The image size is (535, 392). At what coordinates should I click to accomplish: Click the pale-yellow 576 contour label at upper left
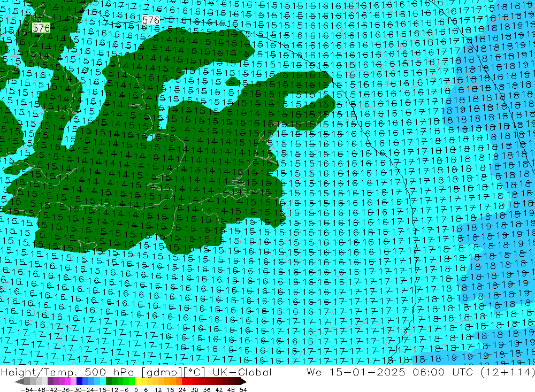(x=41, y=28)
